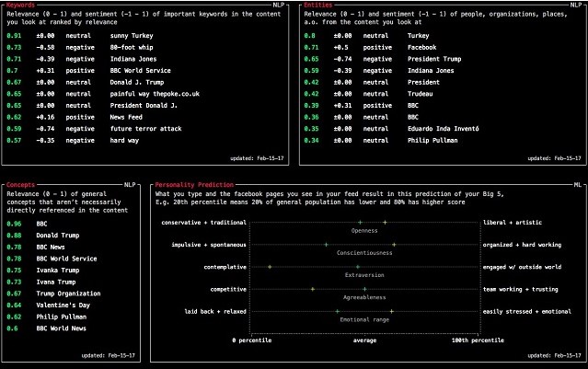Click the 'hard way' keyword

click(124, 141)
